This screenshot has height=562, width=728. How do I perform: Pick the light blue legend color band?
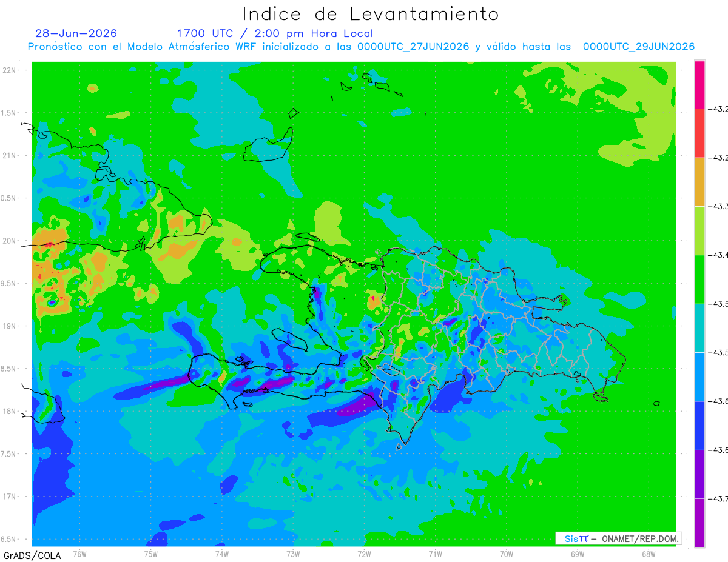[699, 376]
